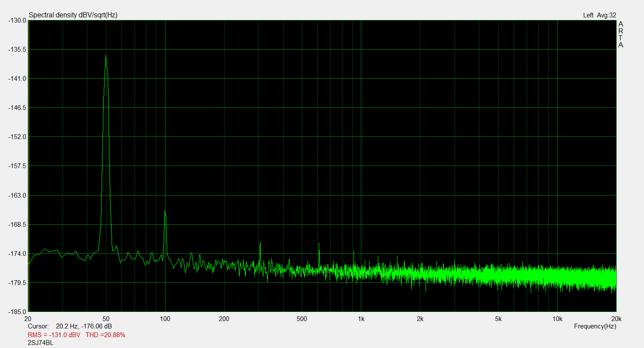The height and width of the screenshot is (348, 644).
Task: Click the 'RMS = -131.0 dBV' readout
Action: point(54,335)
